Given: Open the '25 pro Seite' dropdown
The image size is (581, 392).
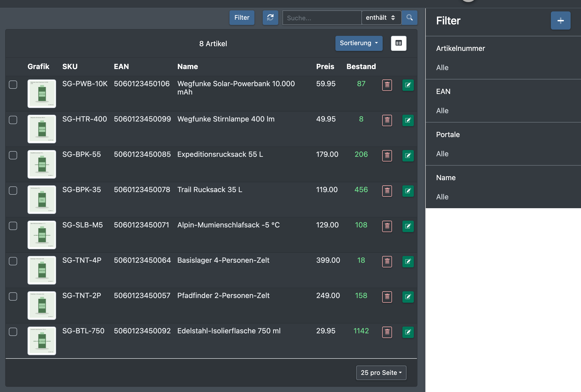Looking at the screenshot, I should click(381, 373).
